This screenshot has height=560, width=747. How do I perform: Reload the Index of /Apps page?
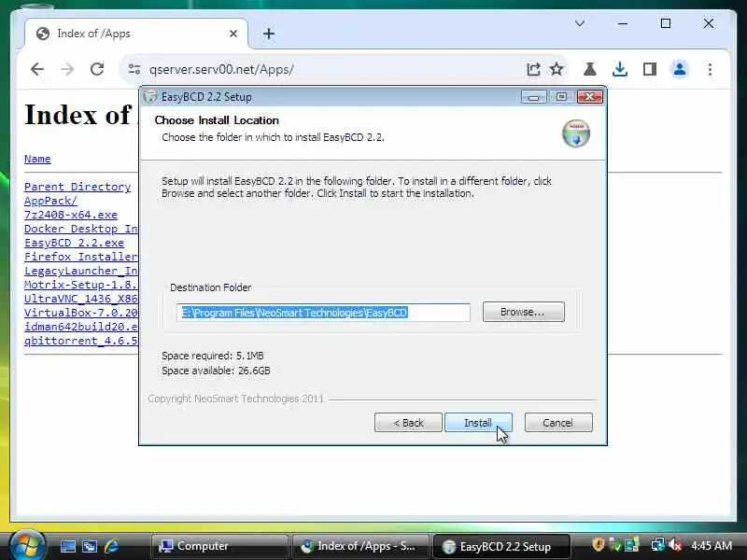97,69
